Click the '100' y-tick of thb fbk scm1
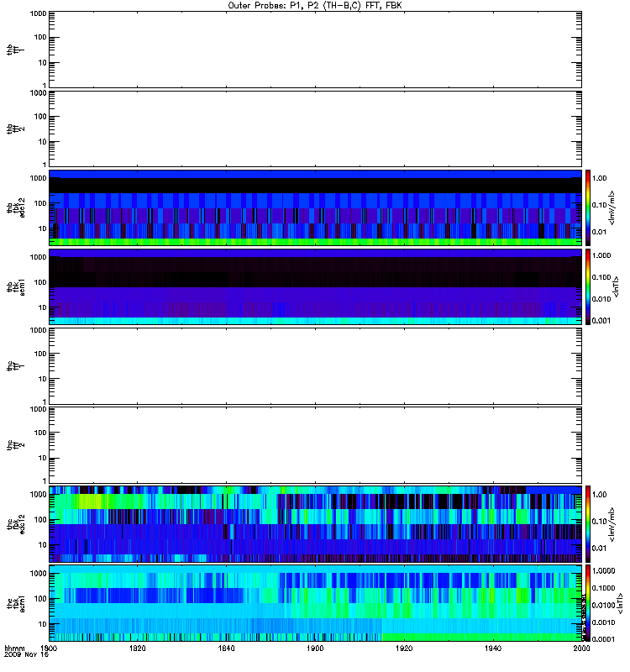This screenshot has height=672, width=630. 39,282
